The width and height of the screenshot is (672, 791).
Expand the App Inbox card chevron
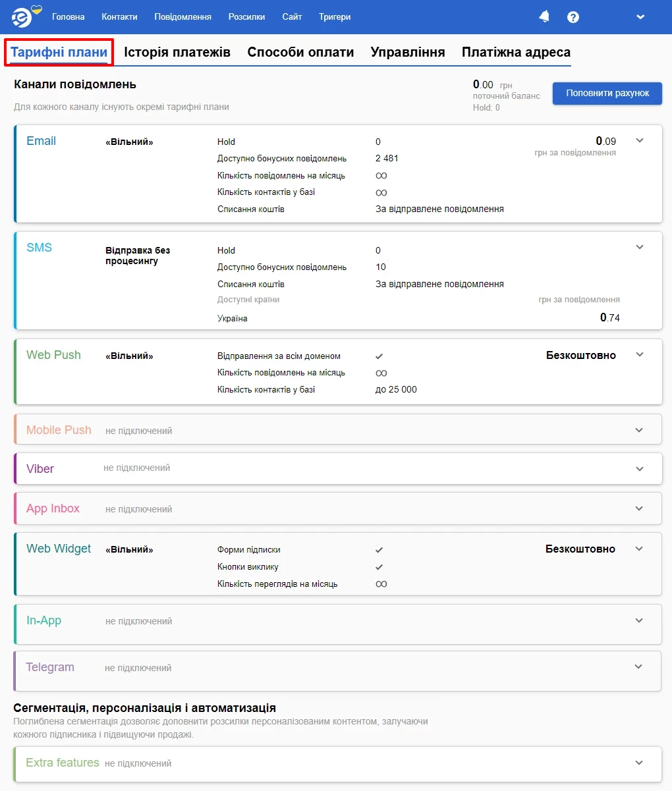click(639, 508)
